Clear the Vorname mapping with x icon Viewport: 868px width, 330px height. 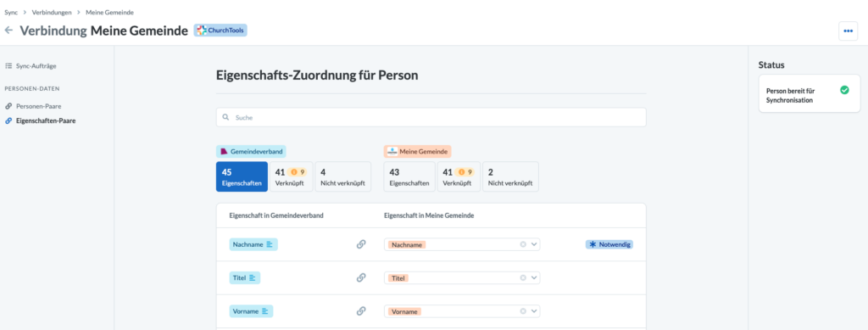[522, 311]
